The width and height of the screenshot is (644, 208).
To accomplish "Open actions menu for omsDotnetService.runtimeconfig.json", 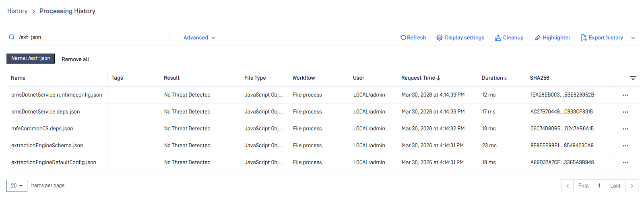I will click(625, 95).
